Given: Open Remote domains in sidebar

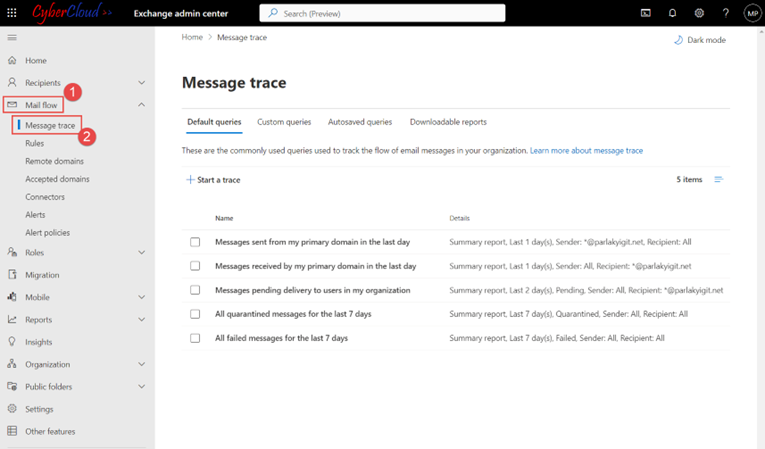Looking at the screenshot, I should click(x=54, y=161).
